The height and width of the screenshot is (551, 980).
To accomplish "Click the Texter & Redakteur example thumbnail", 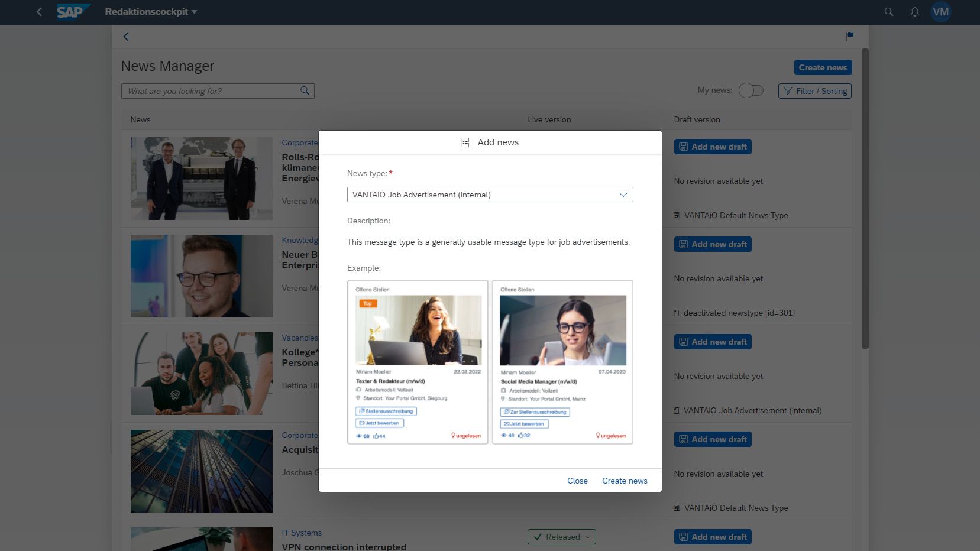I will [418, 362].
